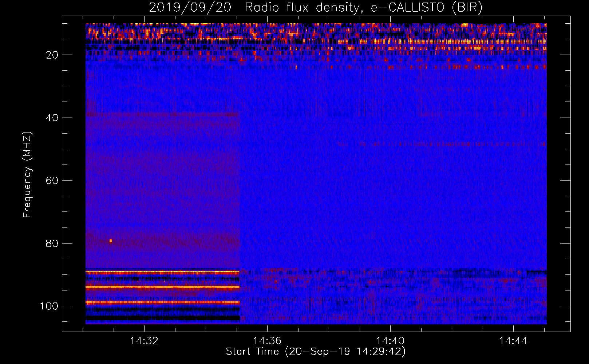
Task: Click the 'Frequency (MHZ)' axis label
Action: click(27, 174)
